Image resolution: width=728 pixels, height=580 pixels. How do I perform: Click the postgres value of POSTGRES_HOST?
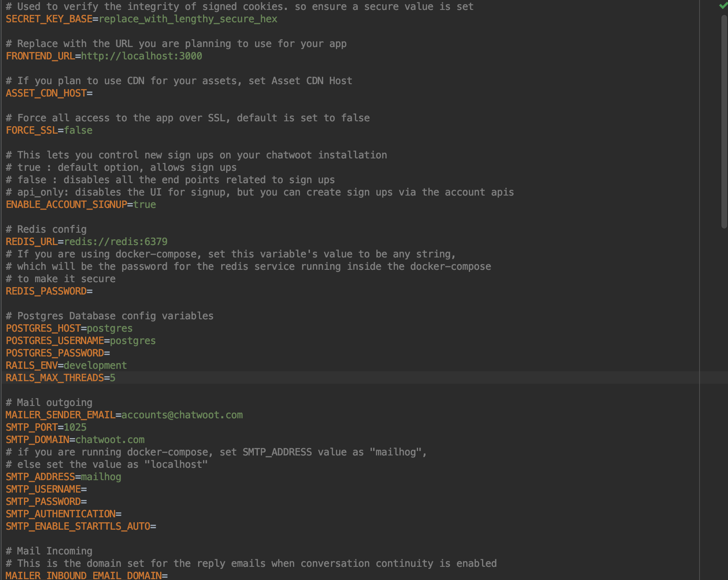point(109,328)
